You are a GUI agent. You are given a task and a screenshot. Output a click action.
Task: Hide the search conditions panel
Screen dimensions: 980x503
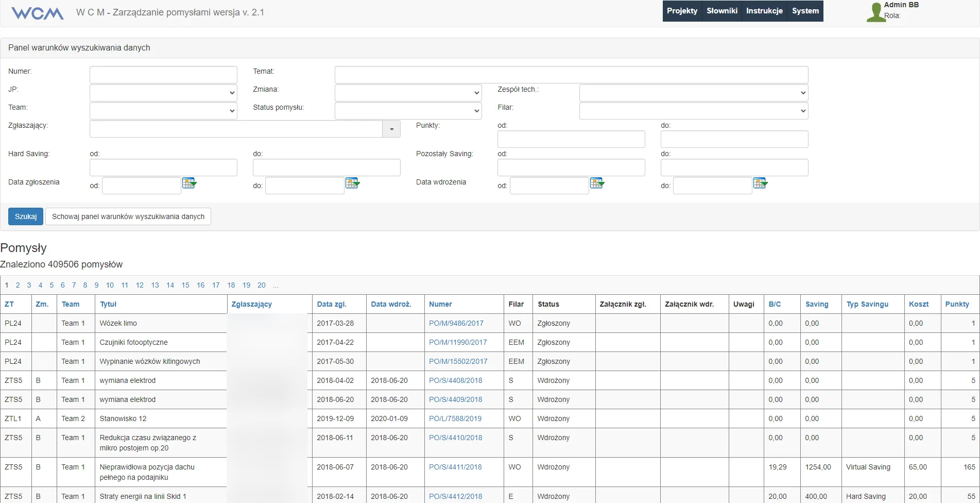tap(128, 216)
